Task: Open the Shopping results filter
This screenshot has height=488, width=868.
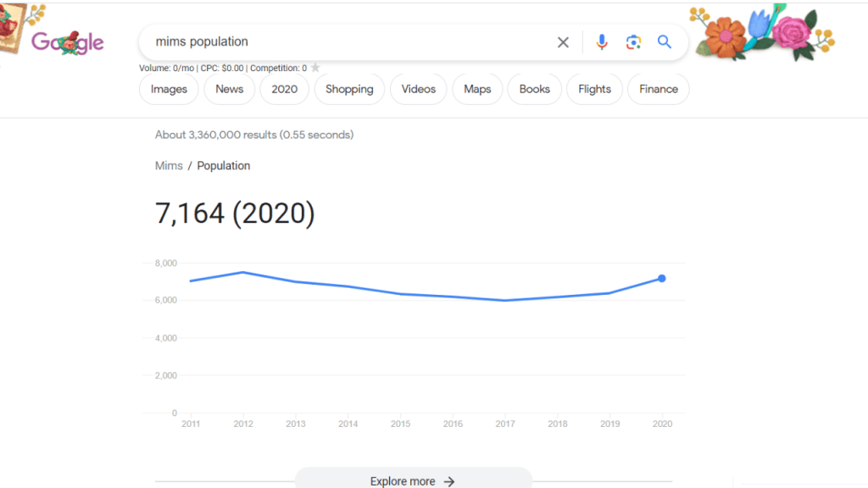Action: click(x=349, y=89)
